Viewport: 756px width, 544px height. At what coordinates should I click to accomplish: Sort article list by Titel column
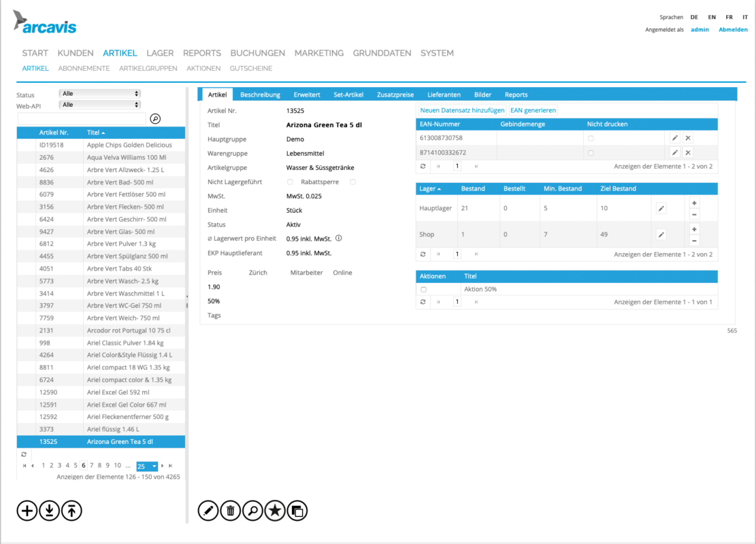(x=95, y=133)
